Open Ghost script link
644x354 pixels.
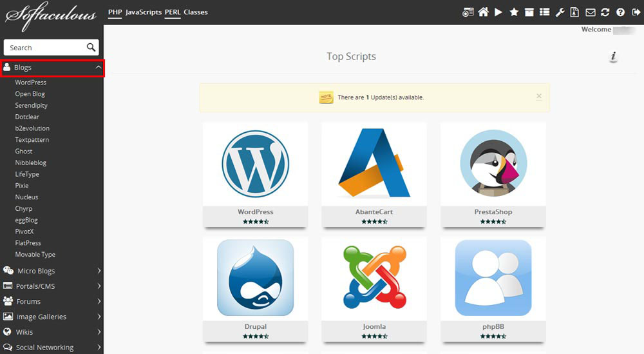(x=24, y=152)
